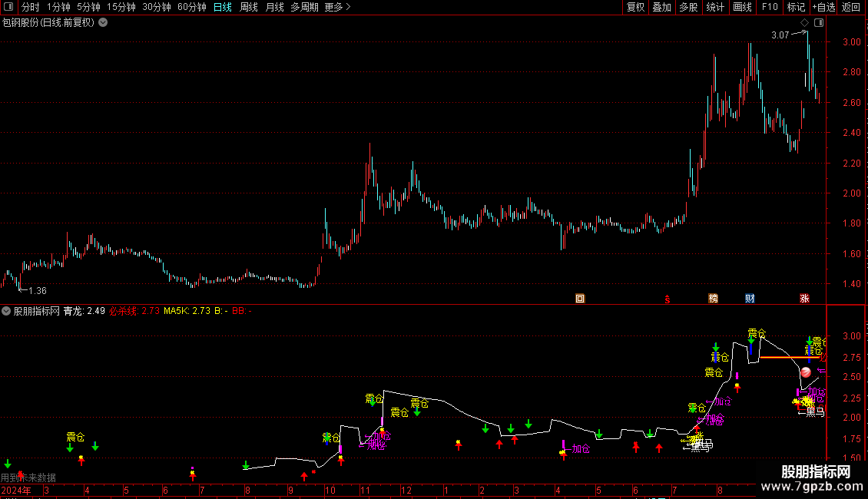Click the 复权 button
Image resolution: width=868 pixels, height=499 pixels.
[x=635, y=7]
